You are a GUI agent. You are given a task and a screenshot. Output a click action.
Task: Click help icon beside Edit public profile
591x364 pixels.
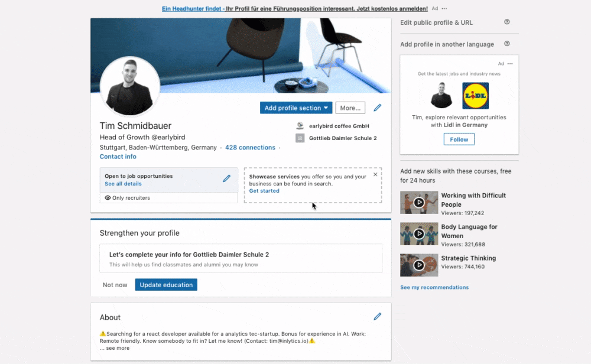click(507, 22)
